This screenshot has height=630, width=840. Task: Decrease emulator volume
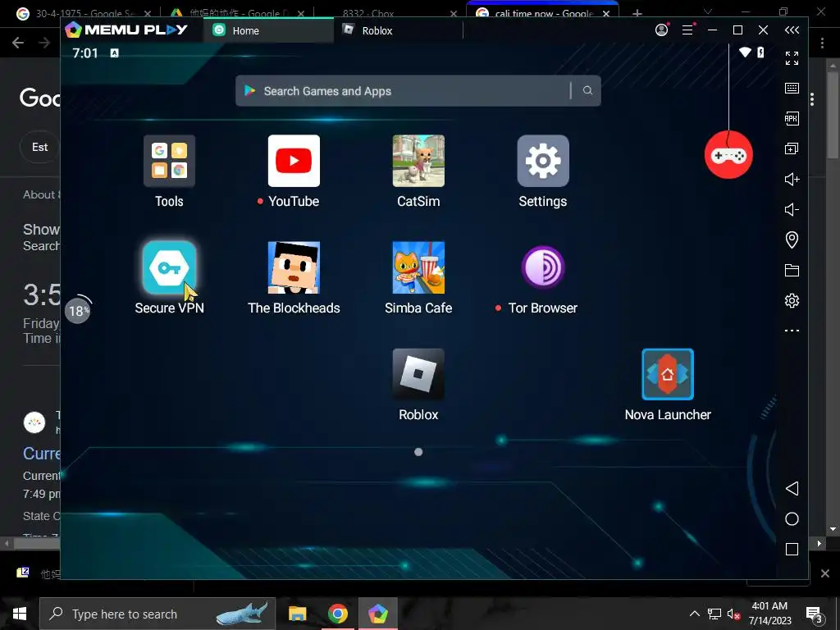coord(792,209)
